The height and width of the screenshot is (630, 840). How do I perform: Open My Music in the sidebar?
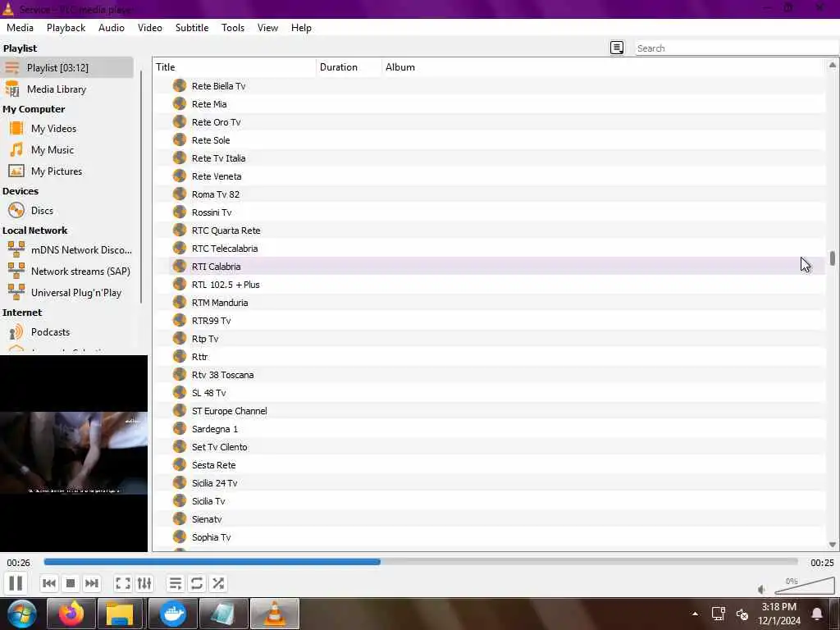click(67, 150)
